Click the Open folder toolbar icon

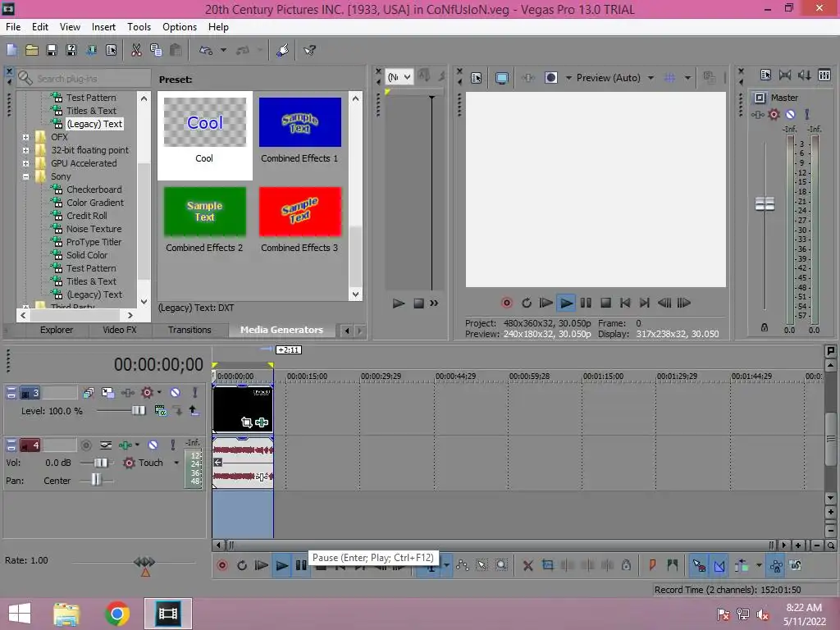(32, 50)
